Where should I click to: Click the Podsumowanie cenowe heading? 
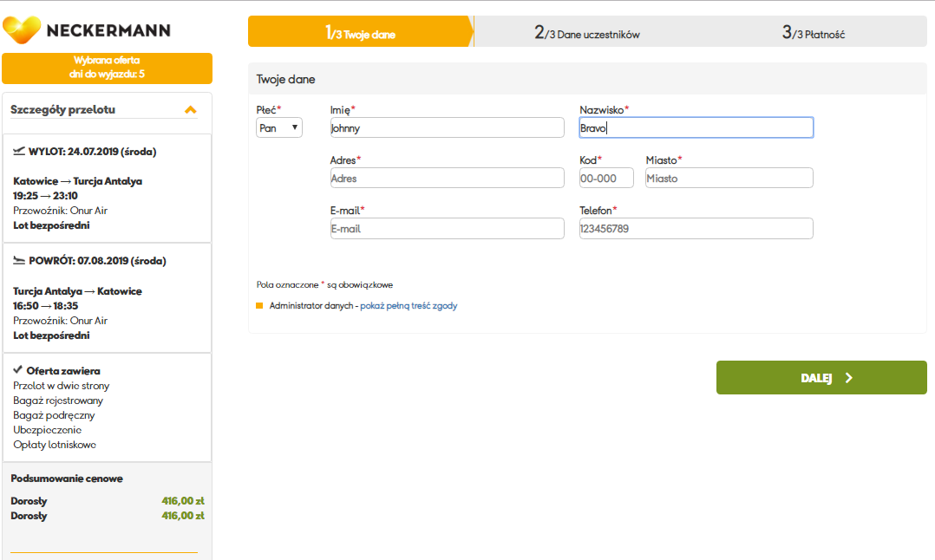(67, 479)
